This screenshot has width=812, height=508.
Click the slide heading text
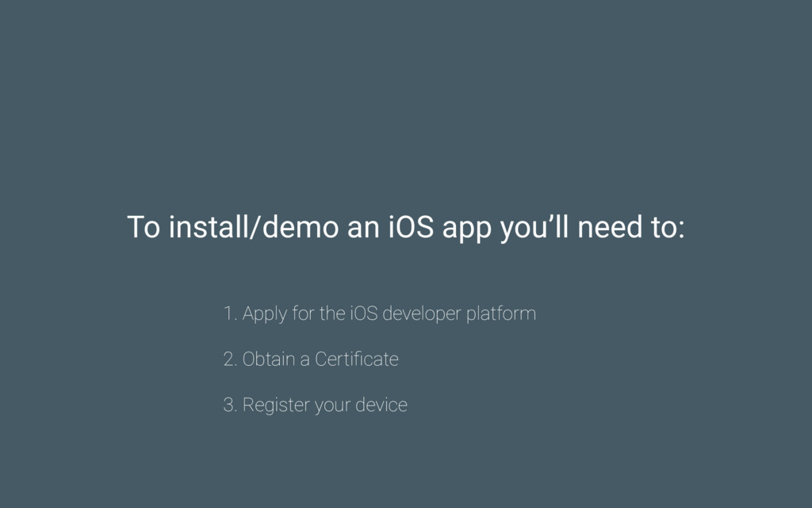pyautogui.click(x=405, y=228)
